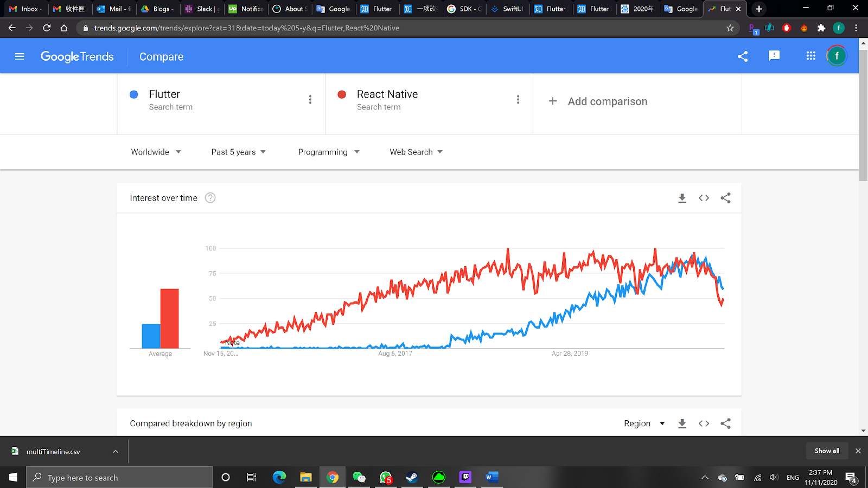Image resolution: width=868 pixels, height=488 pixels.
Task: Open the send feedback icon in the header
Action: click(x=774, y=56)
